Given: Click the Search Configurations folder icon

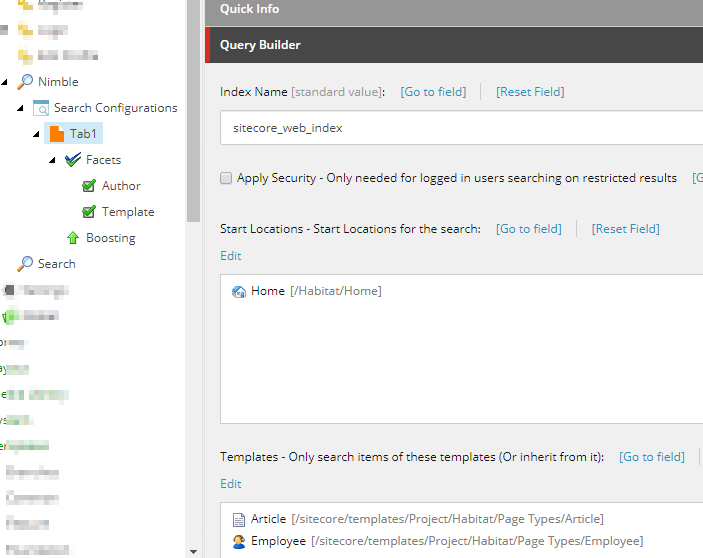Looking at the screenshot, I should tap(41, 108).
